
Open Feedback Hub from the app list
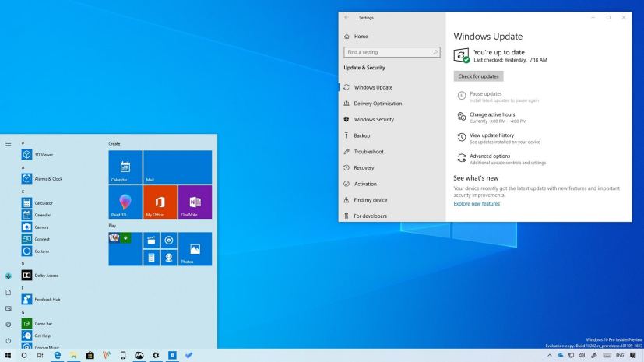point(41,300)
